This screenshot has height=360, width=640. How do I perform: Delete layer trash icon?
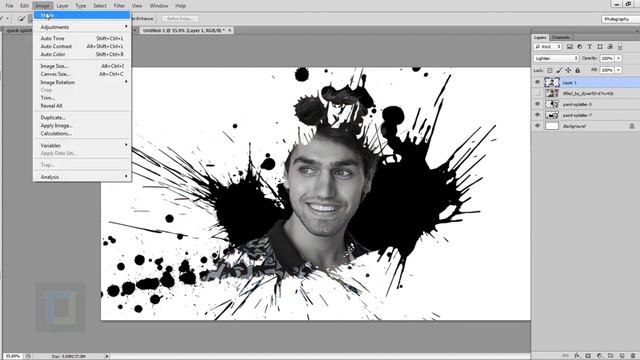(633, 356)
